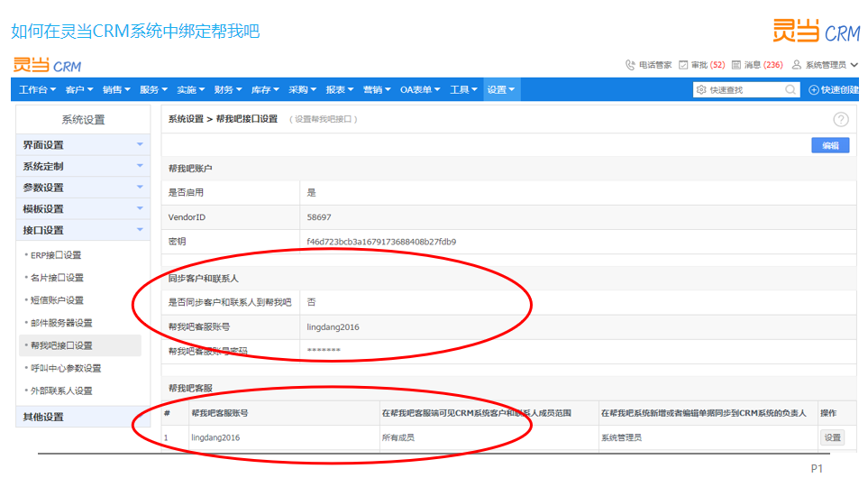Viewport: 868px width, 487px height.
Task: Open the 财务 menu
Action: point(227,90)
